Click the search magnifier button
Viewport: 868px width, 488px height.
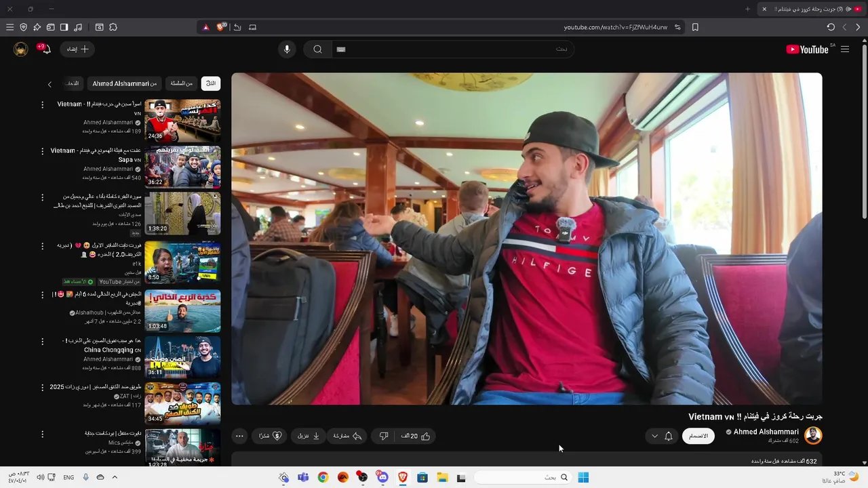317,49
